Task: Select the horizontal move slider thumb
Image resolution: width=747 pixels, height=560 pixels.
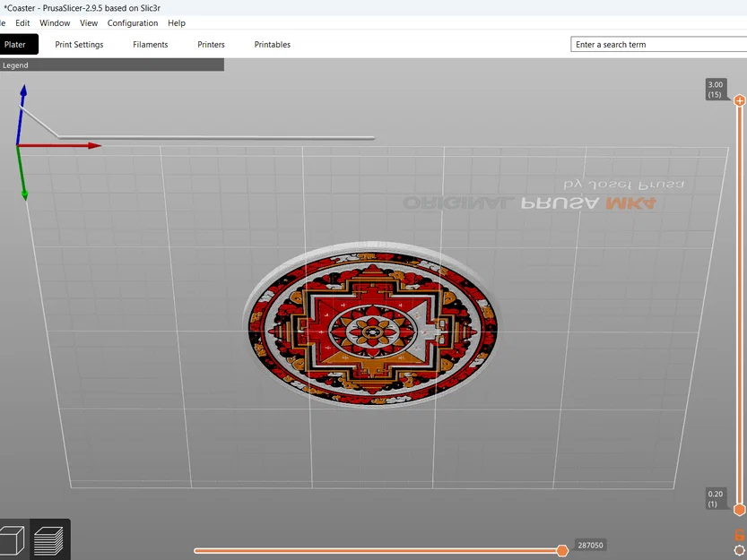Action: [562, 551]
